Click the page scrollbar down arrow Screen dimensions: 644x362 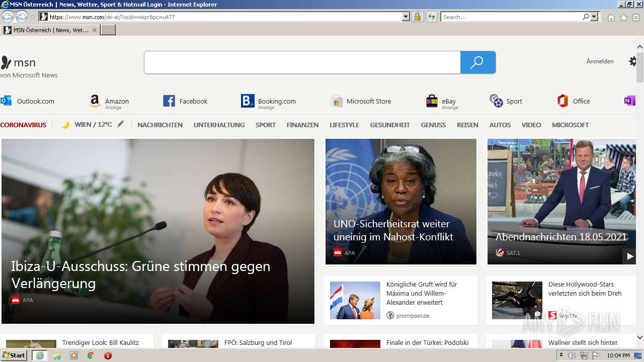click(x=640, y=338)
